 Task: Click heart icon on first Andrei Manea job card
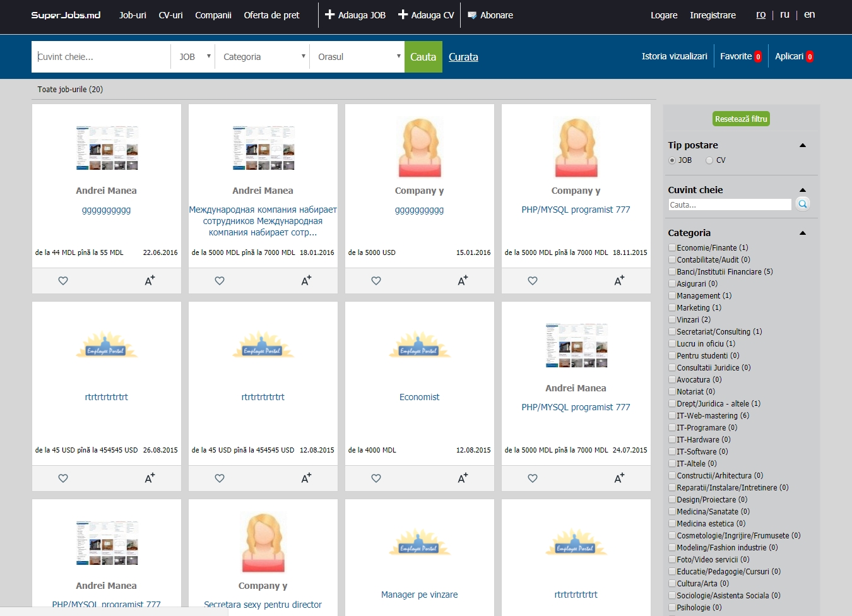pyautogui.click(x=63, y=281)
